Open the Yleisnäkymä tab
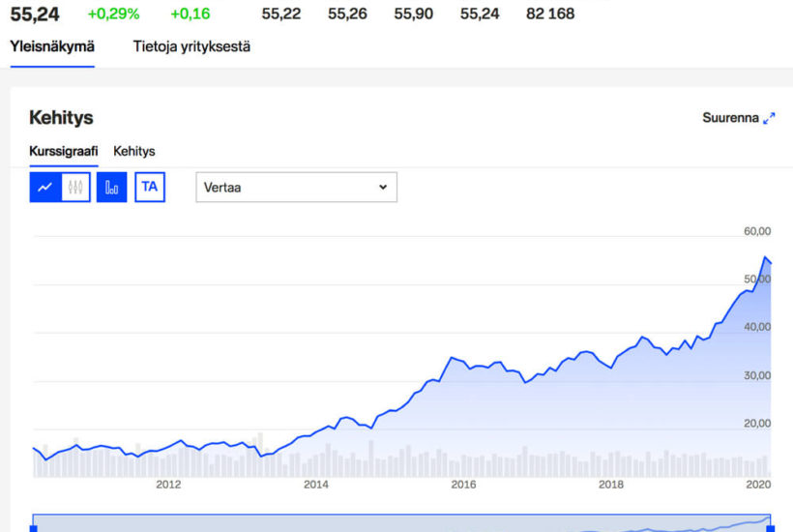793x532 pixels. [52, 46]
